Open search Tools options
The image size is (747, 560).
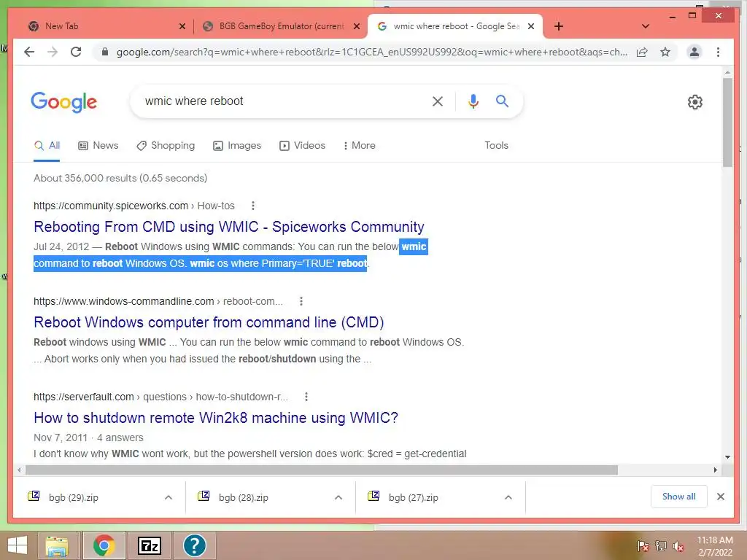click(496, 146)
